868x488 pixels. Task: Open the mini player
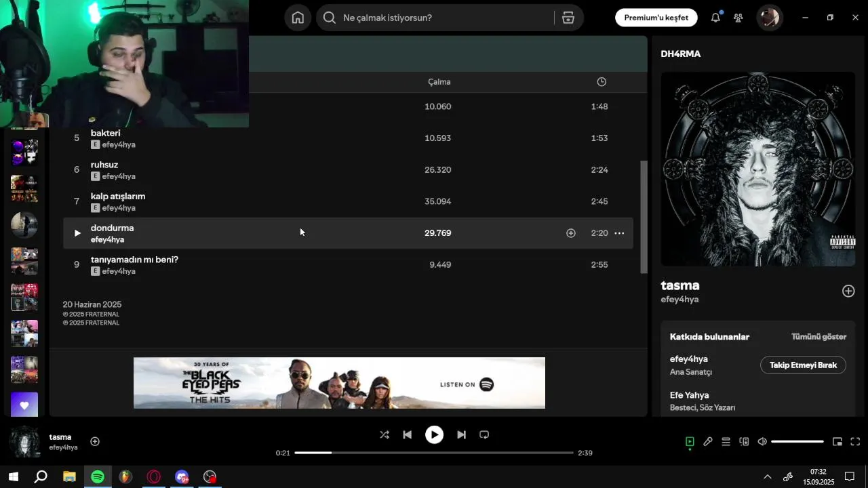837,442
